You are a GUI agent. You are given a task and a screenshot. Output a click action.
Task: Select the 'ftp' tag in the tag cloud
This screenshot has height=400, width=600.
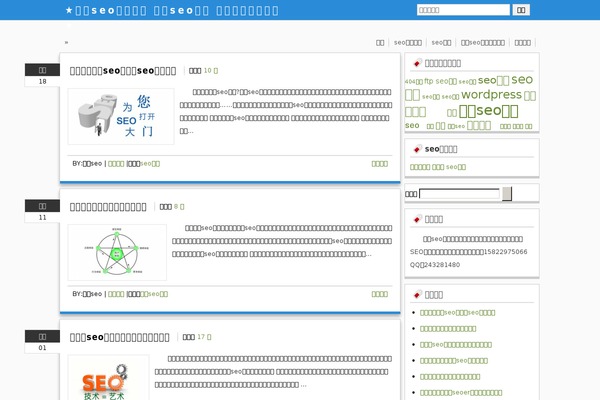point(429,81)
